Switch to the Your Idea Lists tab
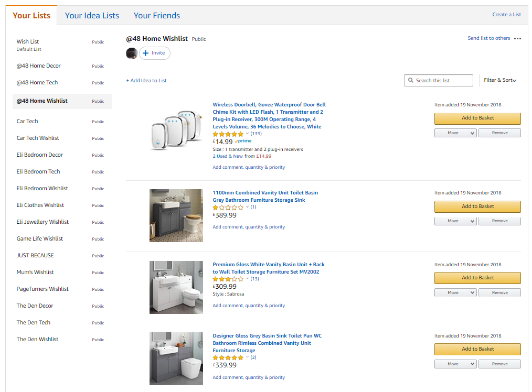The image size is (532, 392). (92, 15)
